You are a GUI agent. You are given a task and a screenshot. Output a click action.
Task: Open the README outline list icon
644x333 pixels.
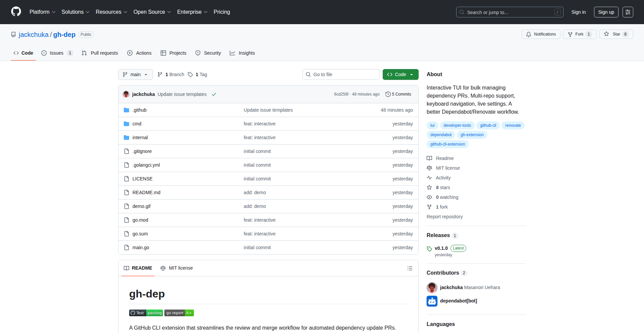click(410, 268)
